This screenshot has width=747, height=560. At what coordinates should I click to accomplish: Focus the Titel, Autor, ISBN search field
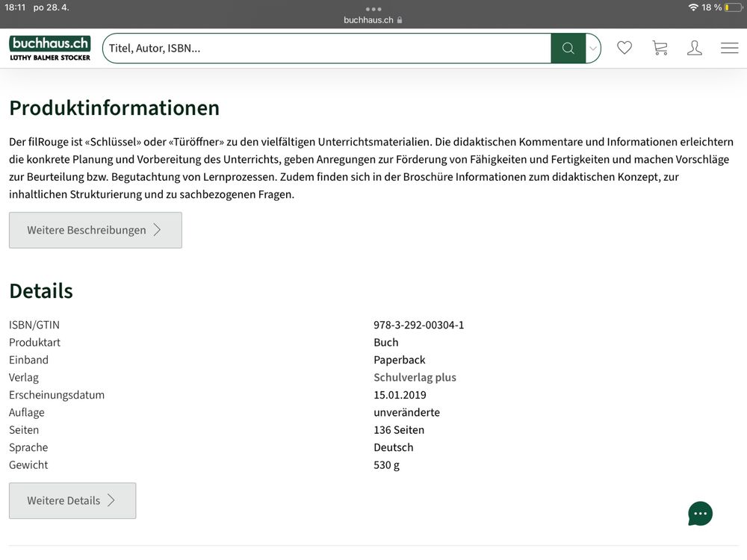[x=327, y=48]
